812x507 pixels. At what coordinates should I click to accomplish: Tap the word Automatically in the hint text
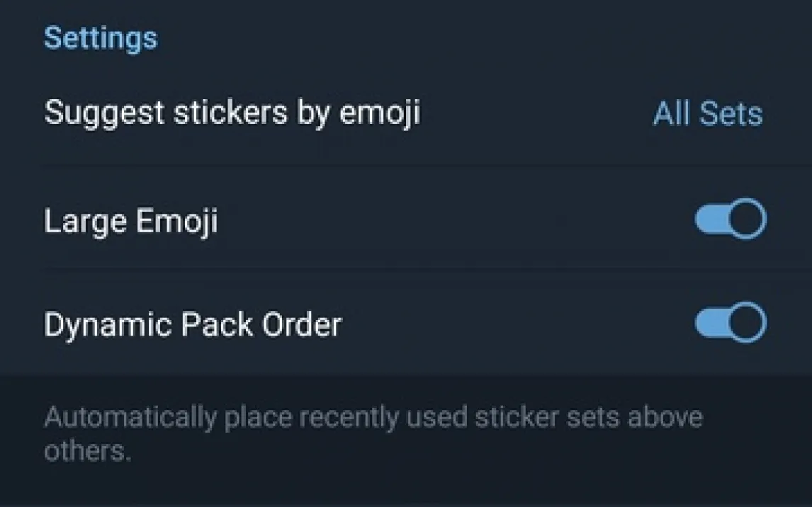[130, 418]
